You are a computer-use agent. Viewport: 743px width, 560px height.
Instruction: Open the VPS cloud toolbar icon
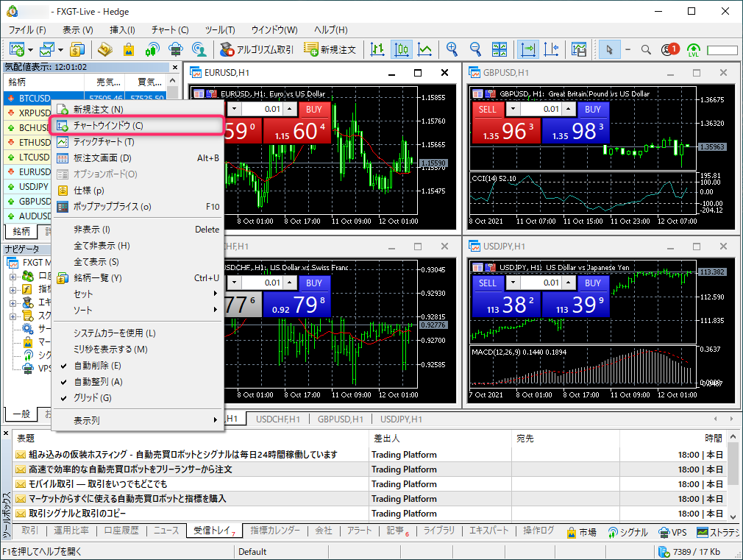pos(176,49)
